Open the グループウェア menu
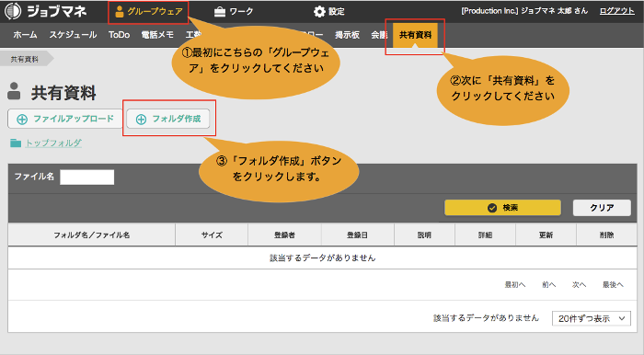 [149, 11]
